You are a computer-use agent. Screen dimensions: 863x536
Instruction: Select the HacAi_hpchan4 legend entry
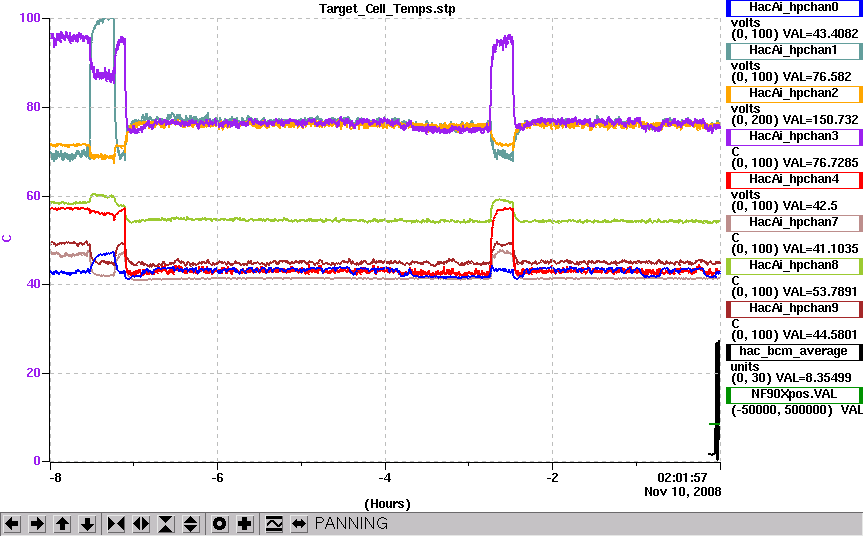(794, 179)
